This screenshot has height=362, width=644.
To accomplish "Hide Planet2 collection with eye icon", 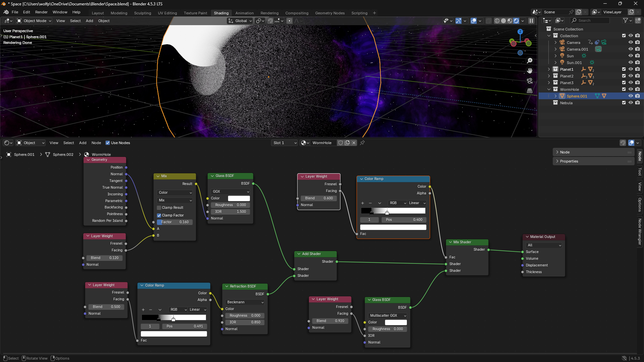I will 631,76.
